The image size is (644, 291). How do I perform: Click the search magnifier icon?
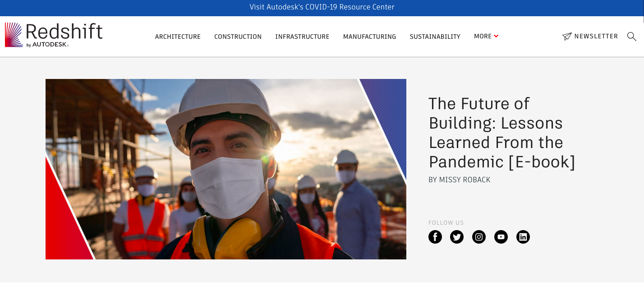pyautogui.click(x=632, y=37)
